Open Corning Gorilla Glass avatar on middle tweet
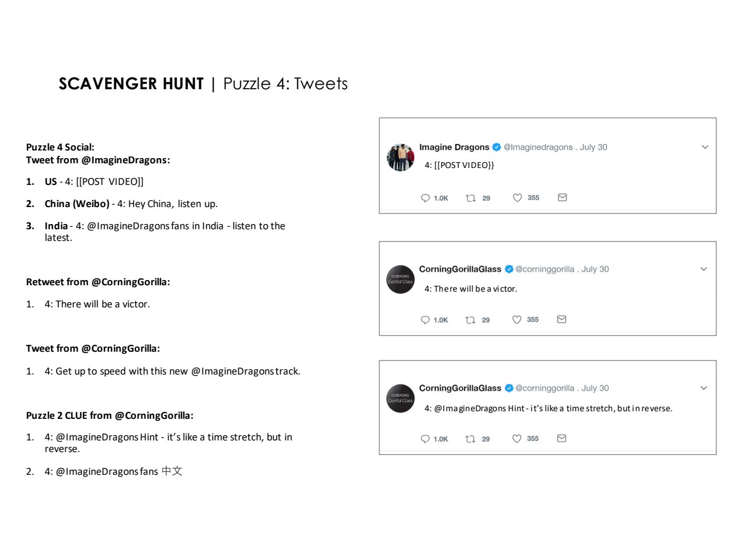The width and height of the screenshot is (747, 560). 400,279
